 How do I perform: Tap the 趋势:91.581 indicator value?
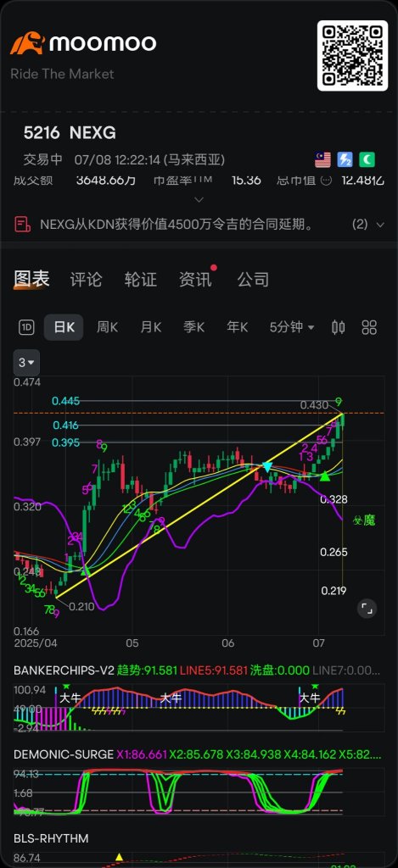click(x=147, y=670)
